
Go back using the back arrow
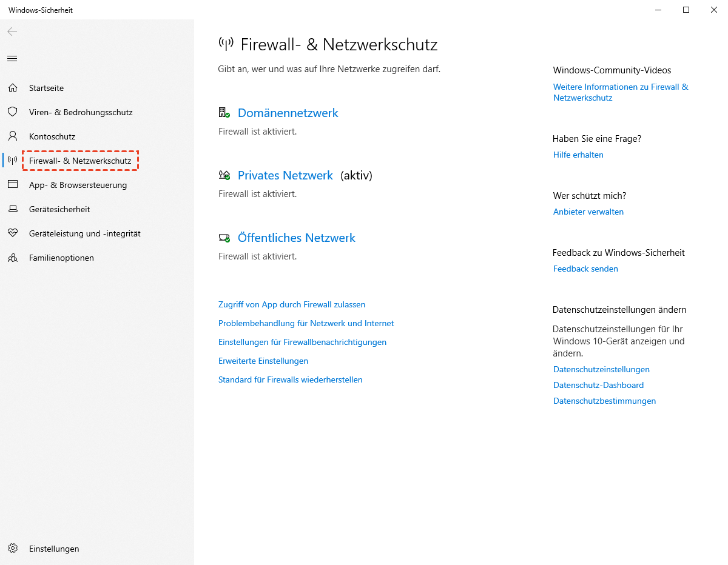[12, 32]
